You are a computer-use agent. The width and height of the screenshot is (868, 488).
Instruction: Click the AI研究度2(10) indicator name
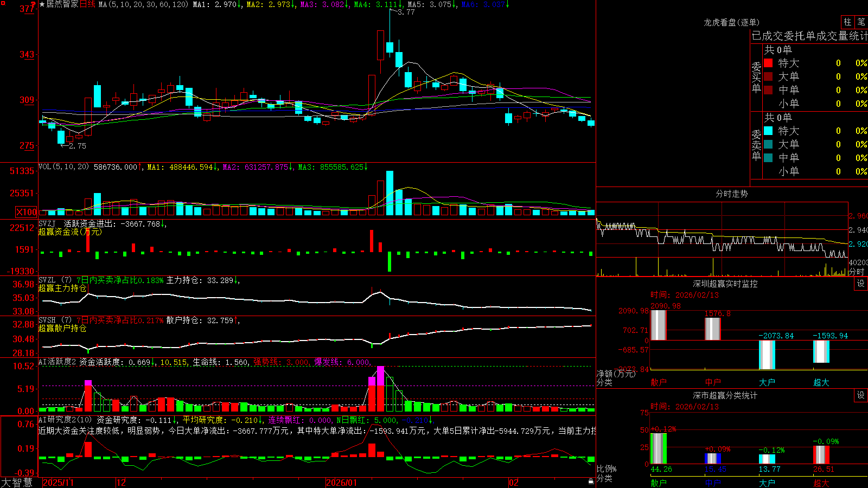[65, 420]
